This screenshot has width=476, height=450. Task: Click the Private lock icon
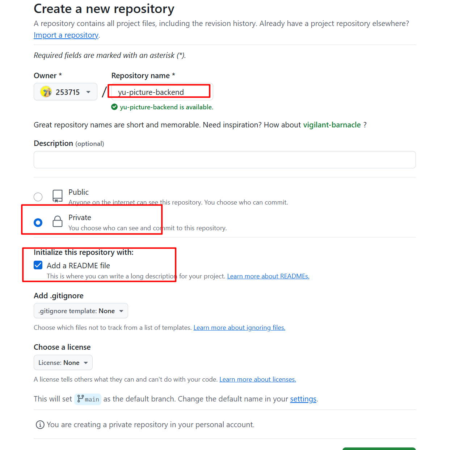(x=58, y=221)
